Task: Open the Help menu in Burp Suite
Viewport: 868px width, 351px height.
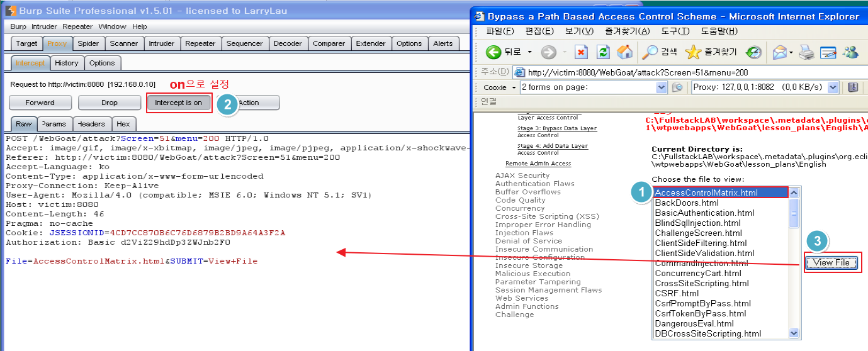Action: [140, 26]
